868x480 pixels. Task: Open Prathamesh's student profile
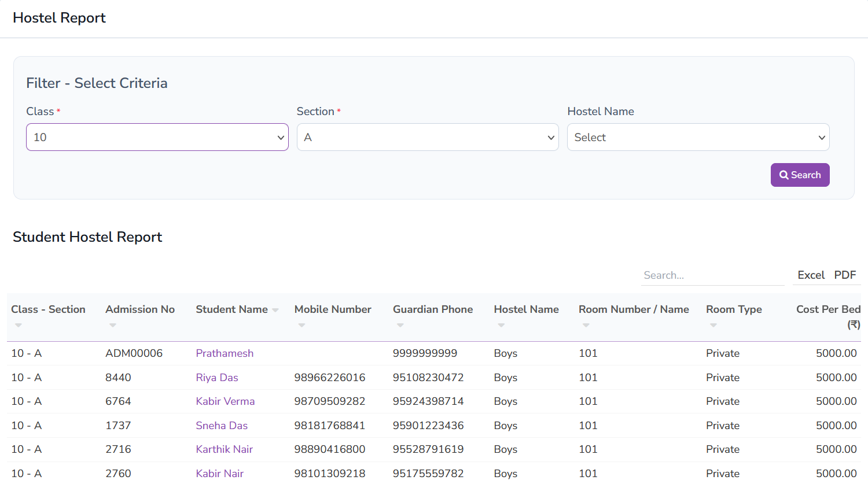[x=225, y=353]
